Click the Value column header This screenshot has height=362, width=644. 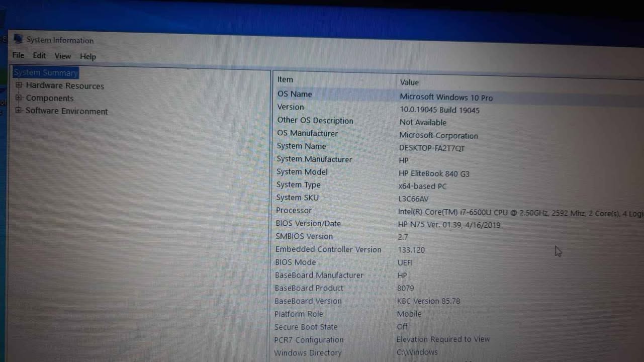tap(409, 82)
